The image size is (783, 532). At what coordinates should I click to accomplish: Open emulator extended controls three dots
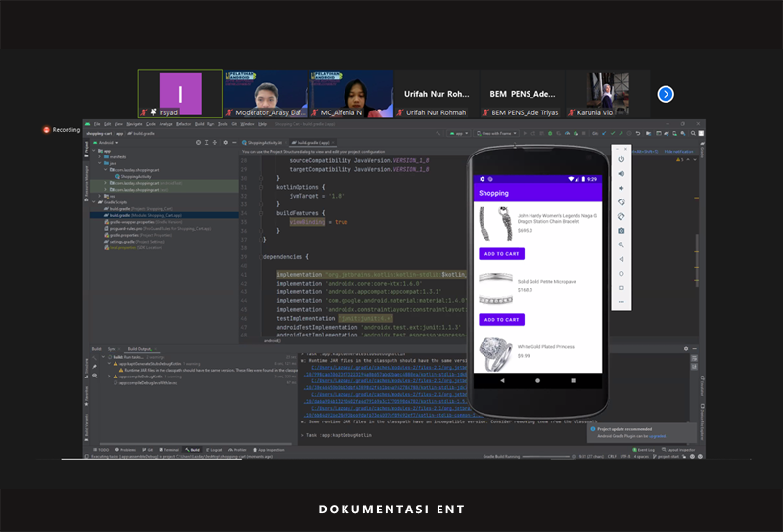pyautogui.click(x=622, y=302)
